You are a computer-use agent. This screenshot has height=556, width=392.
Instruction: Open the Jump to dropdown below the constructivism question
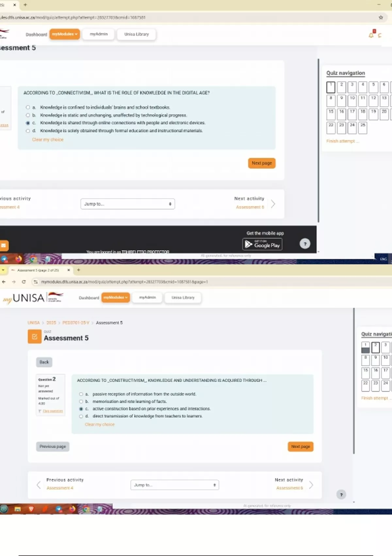[x=174, y=485]
